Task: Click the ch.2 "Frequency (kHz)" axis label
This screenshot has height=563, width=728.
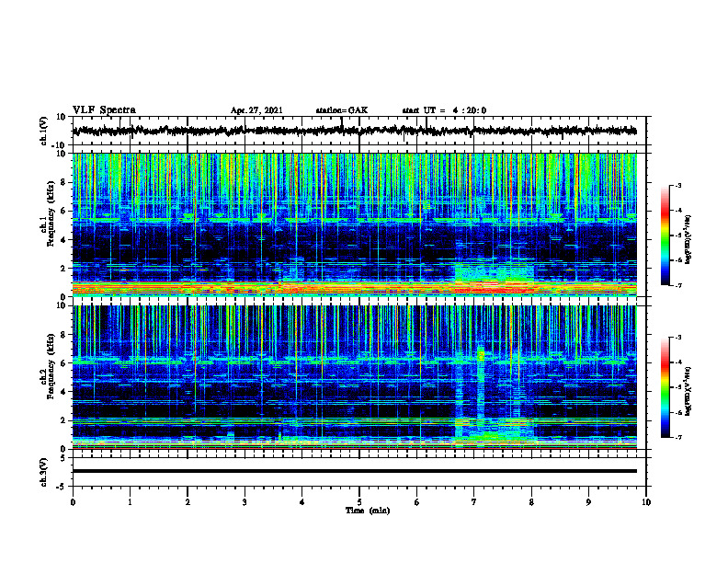Action: coord(50,366)
